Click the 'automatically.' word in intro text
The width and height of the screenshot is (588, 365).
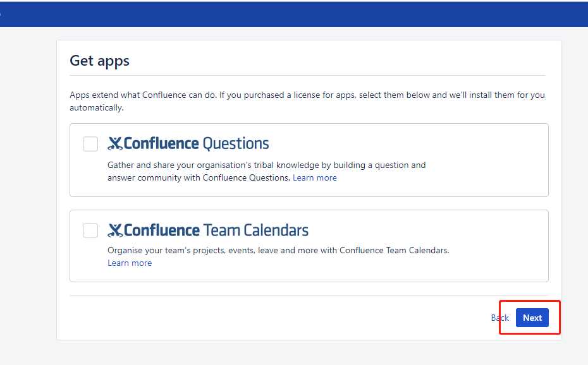[x=97, y=108]
